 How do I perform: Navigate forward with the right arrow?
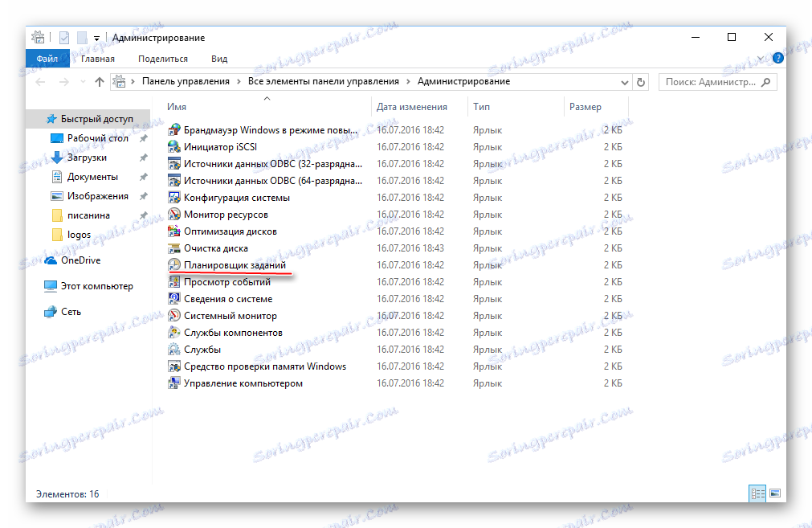(63, 82)
